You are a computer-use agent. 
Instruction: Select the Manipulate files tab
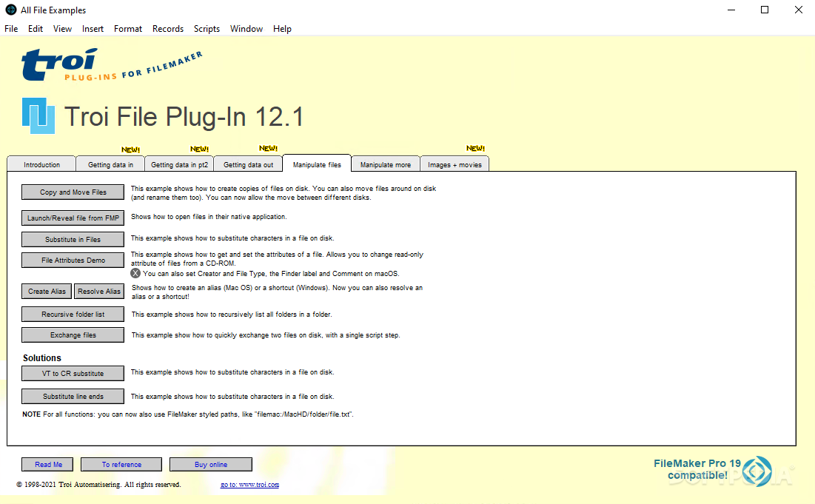click(x=317, y=164)
